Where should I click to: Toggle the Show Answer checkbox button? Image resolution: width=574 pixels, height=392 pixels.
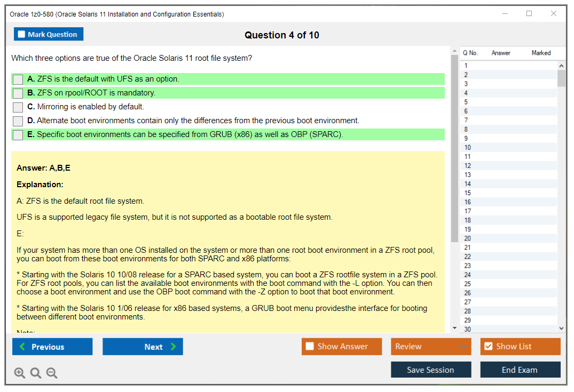point(342,347)
